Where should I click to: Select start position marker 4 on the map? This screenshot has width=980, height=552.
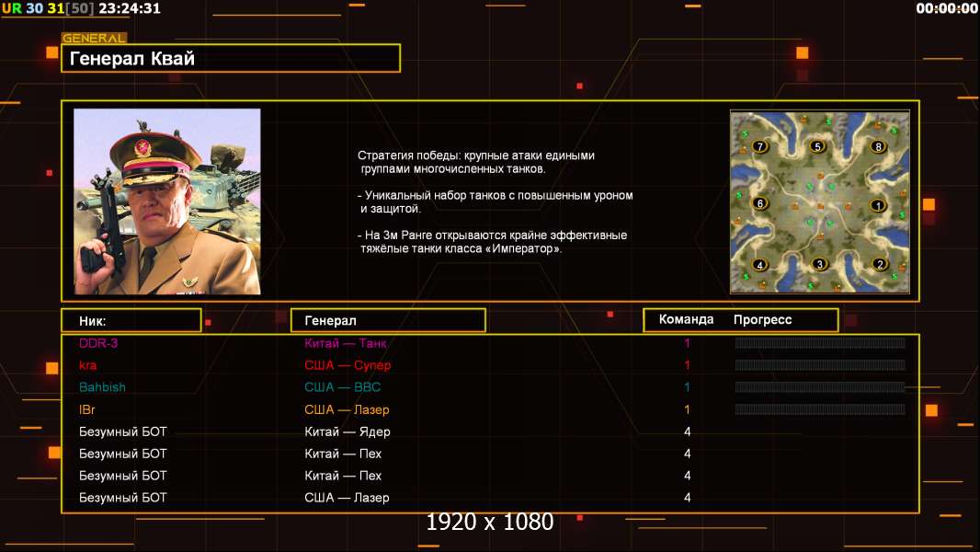pyautogui.click(x=760, y=264)
